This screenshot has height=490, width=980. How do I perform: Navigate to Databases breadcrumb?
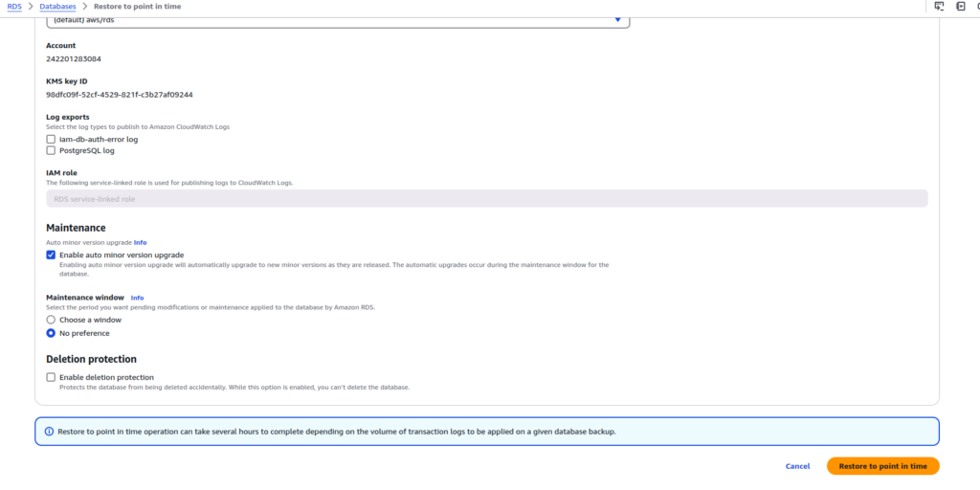(x=59, y=7)
